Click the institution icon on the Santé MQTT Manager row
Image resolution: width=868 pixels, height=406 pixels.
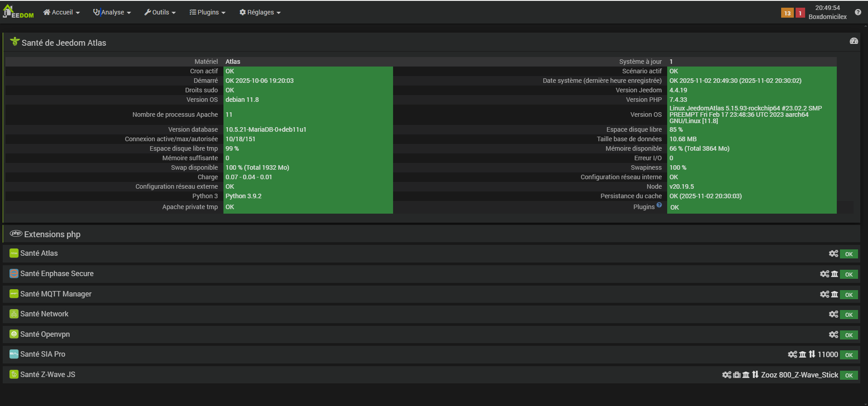pyautogui.click(x=835, y=295)
